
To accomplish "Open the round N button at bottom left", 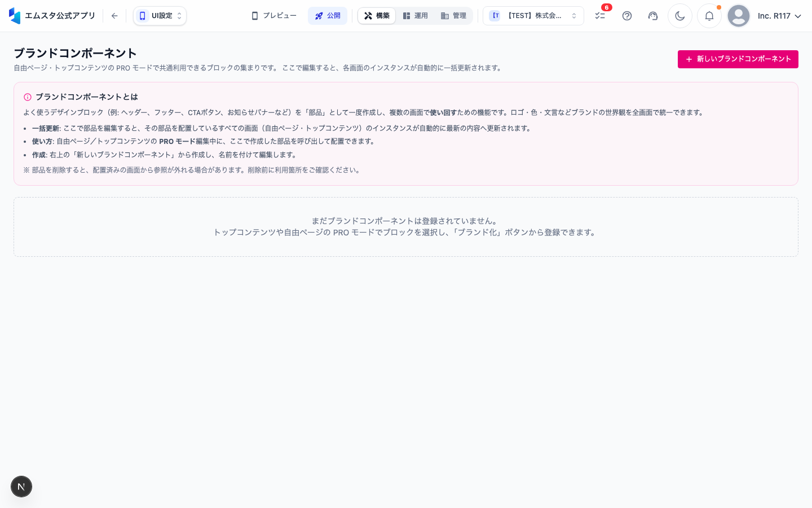I will click(x=21, y=487).
